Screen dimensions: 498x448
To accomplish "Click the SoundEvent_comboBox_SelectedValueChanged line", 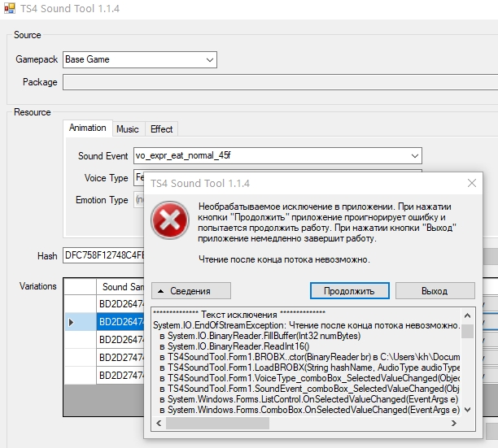I will click(x=310, y=389).
